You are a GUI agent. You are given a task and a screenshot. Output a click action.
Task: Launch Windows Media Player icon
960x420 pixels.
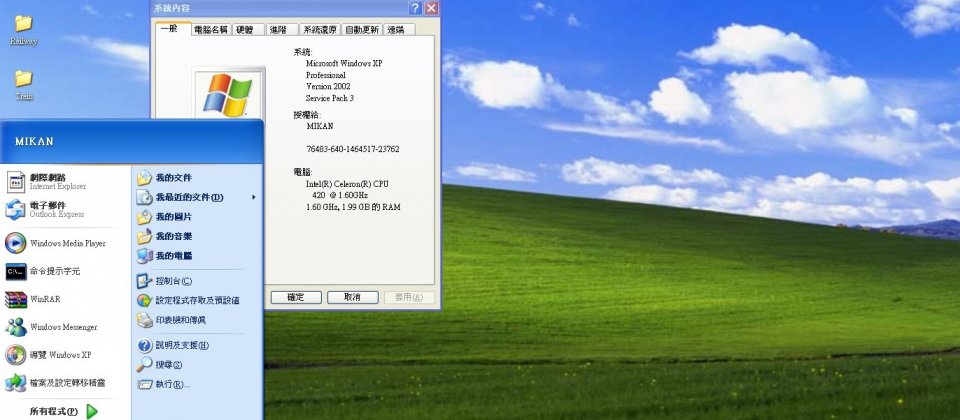16,243
